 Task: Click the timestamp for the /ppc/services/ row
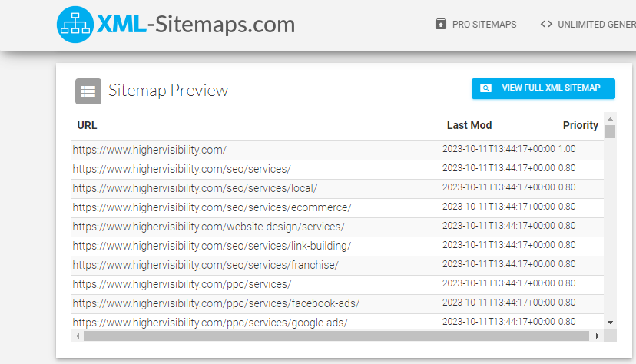coord(499,283)
